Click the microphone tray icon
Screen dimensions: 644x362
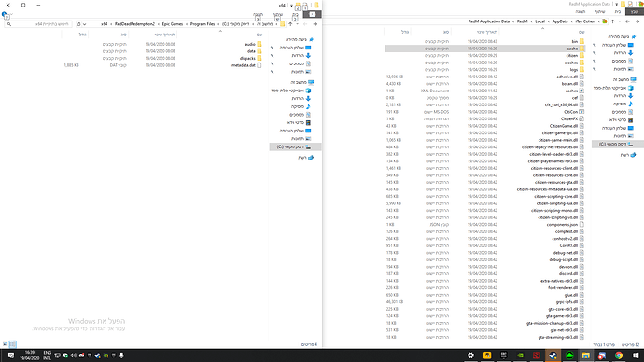121,355
